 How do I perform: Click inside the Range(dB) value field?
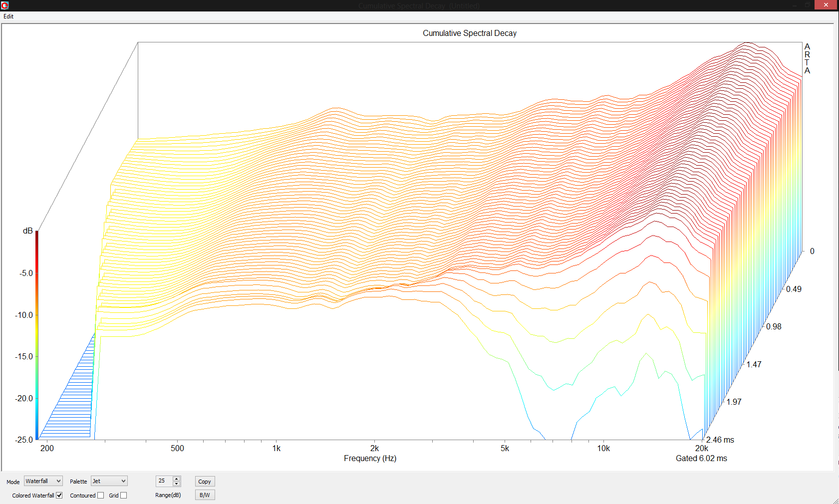164,481
